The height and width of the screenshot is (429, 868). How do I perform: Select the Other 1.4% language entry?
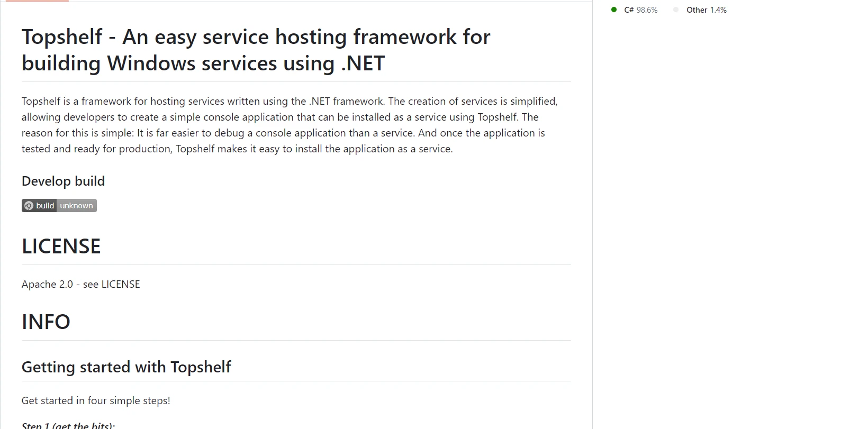700,10
